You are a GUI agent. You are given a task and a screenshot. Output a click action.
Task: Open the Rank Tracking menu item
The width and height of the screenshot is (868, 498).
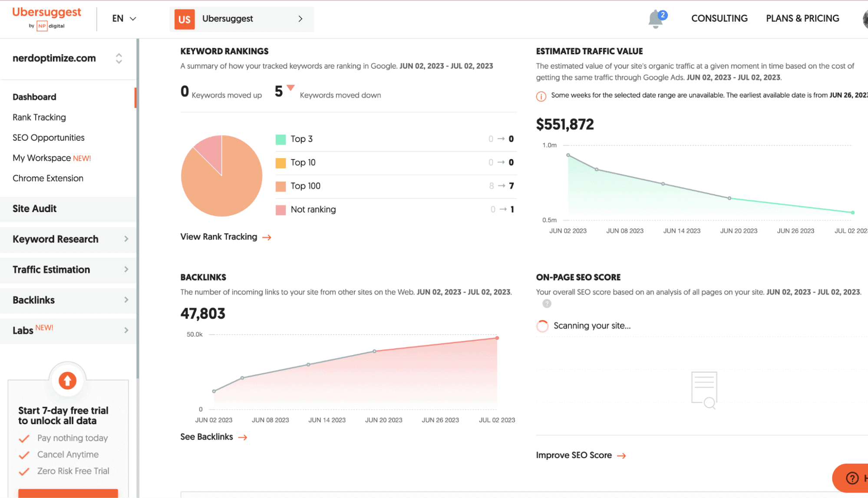[39, 117]
